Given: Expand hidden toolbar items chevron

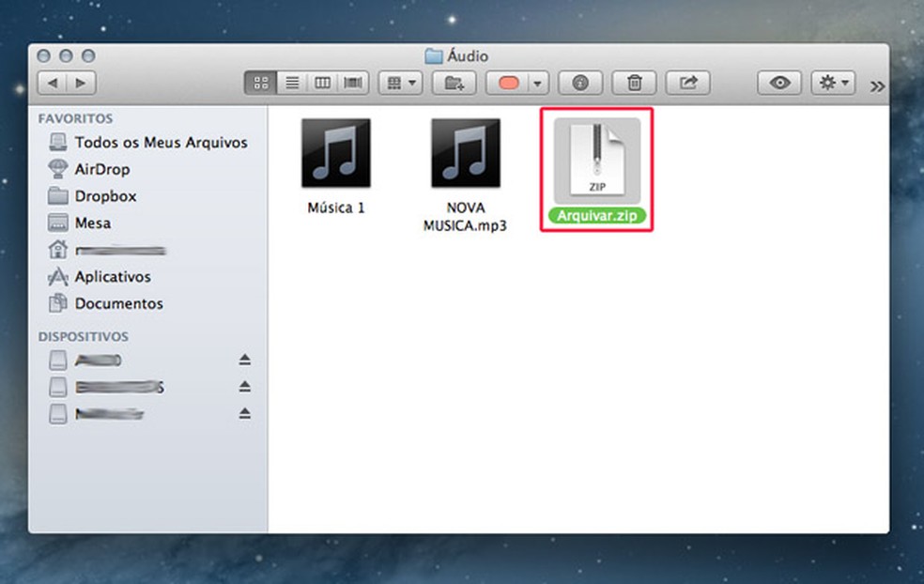Looking at the screenshot, I should click(x=877, y=86).
